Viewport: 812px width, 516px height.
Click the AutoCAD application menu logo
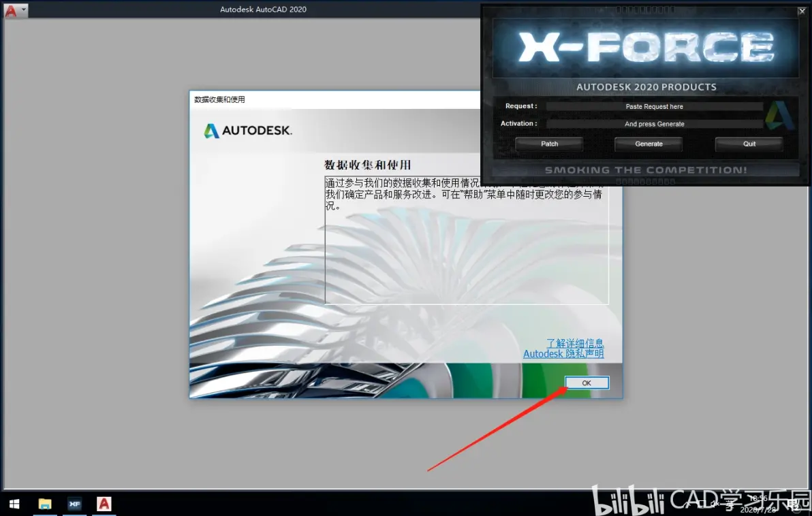(11, 10)
